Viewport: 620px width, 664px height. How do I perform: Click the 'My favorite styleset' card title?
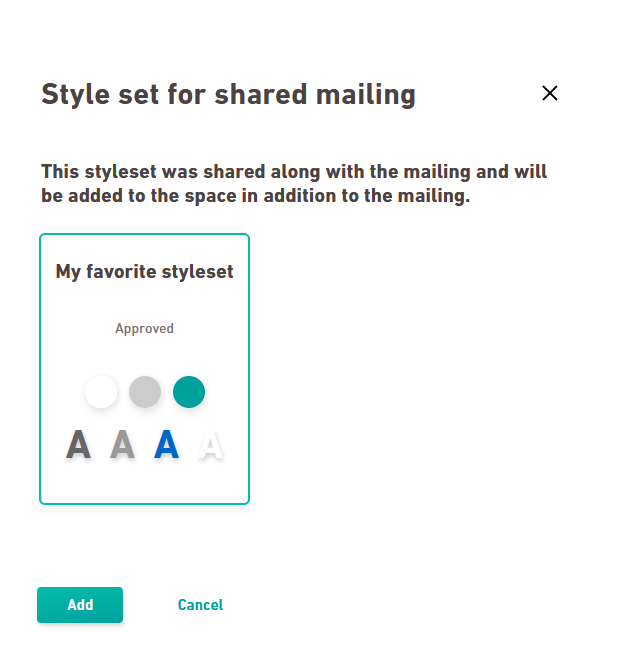(144, 272)
